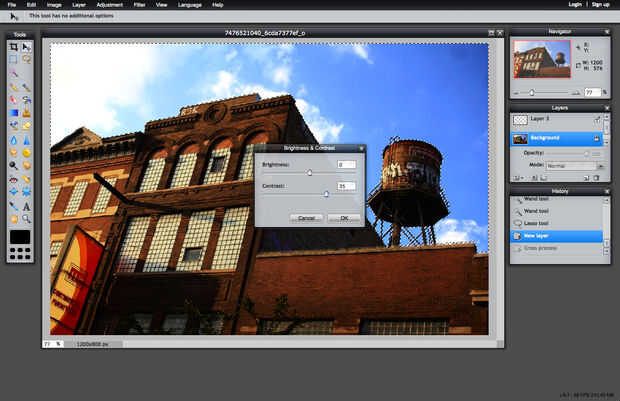Open the Layer menu

pyautogui.click(x=79, y=5)
